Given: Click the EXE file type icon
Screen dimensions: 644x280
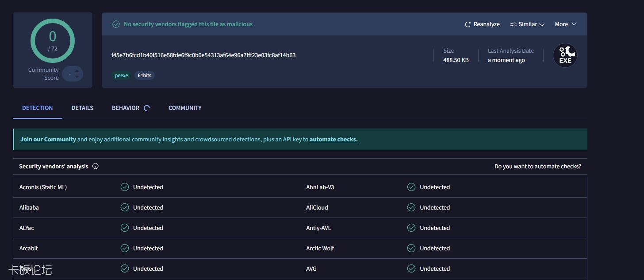Looking at the screenshot, I should tap(565, 55).
